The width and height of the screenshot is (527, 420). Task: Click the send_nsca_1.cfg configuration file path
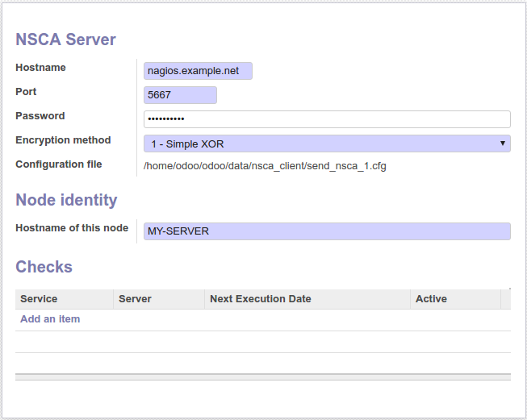pos(265,167)
